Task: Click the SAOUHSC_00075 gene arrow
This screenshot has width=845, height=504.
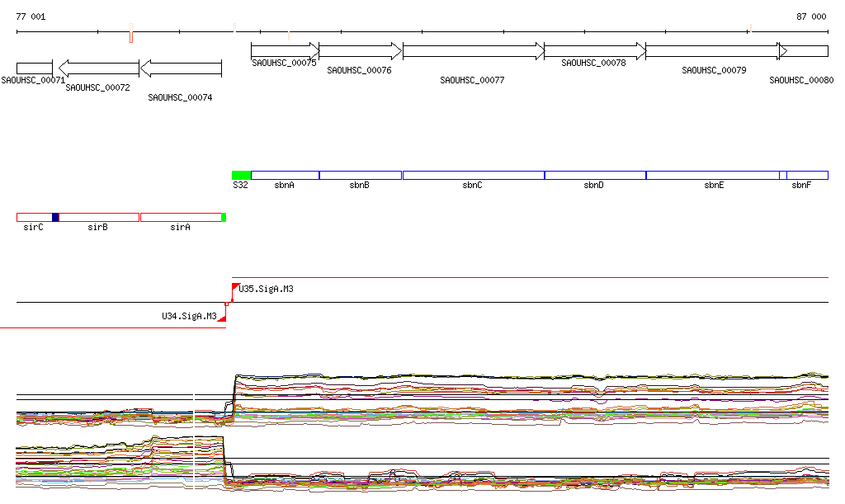Action: tap(284, 50)
